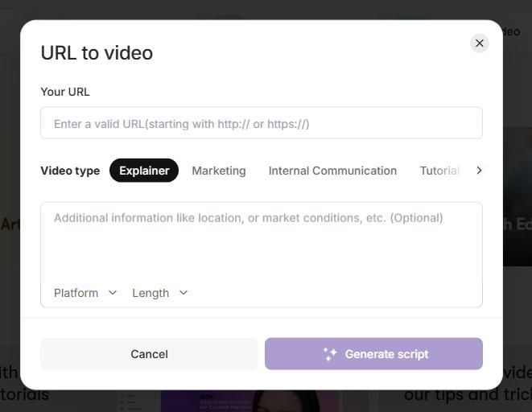Choose Internal Communication video type
The width and height of the screenshot is (532, 412).
tap(332, 171)
